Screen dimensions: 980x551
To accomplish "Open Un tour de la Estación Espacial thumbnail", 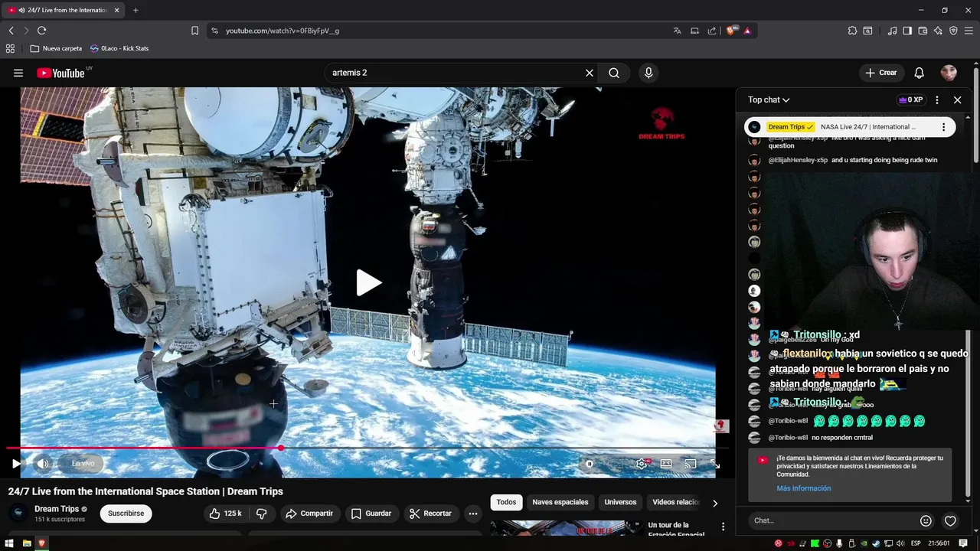I will [x=566, y=528].
